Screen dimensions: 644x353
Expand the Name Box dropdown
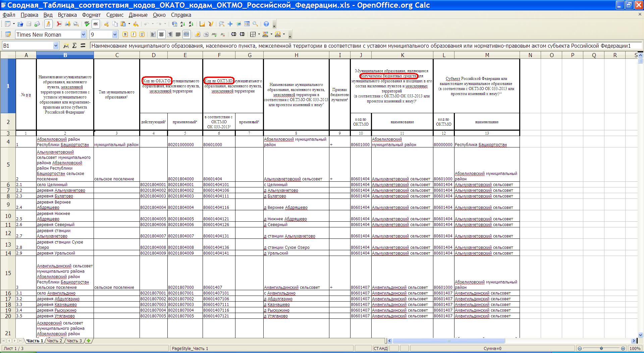pos(56,46)
